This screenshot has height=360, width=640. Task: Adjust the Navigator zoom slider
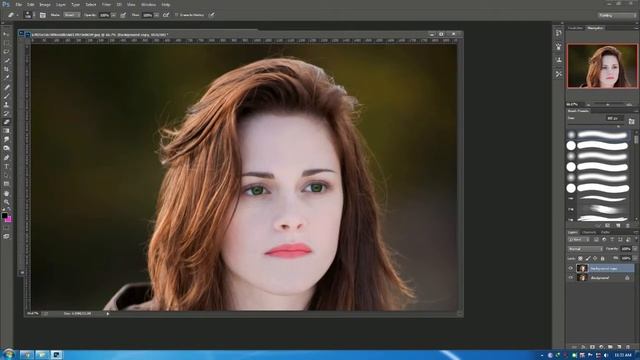tap(608, 105)
